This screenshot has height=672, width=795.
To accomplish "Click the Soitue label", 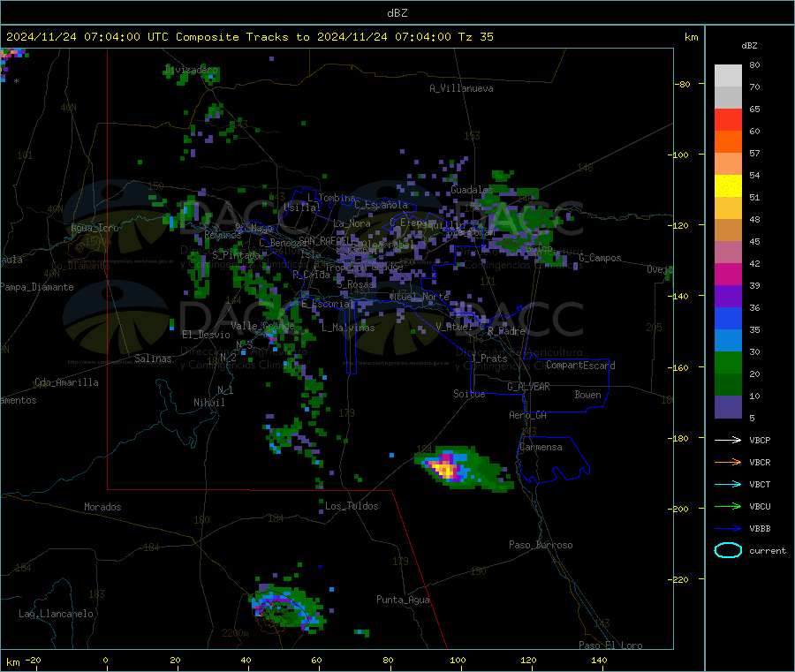I will coord(470,394).
